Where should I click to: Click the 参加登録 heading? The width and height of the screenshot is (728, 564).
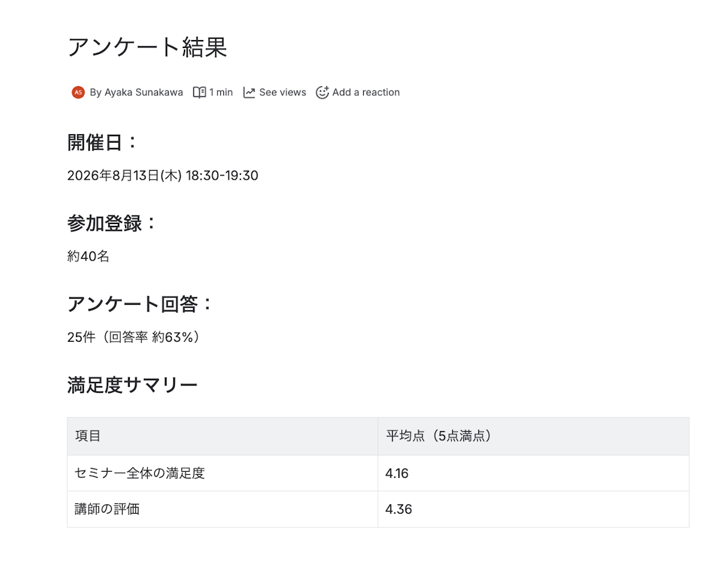coord(112,223)
